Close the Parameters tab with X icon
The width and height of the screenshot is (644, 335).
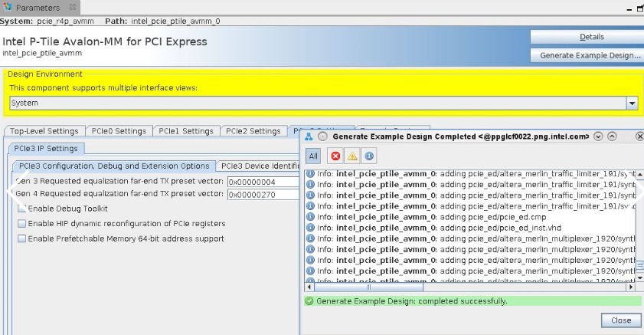73,7
